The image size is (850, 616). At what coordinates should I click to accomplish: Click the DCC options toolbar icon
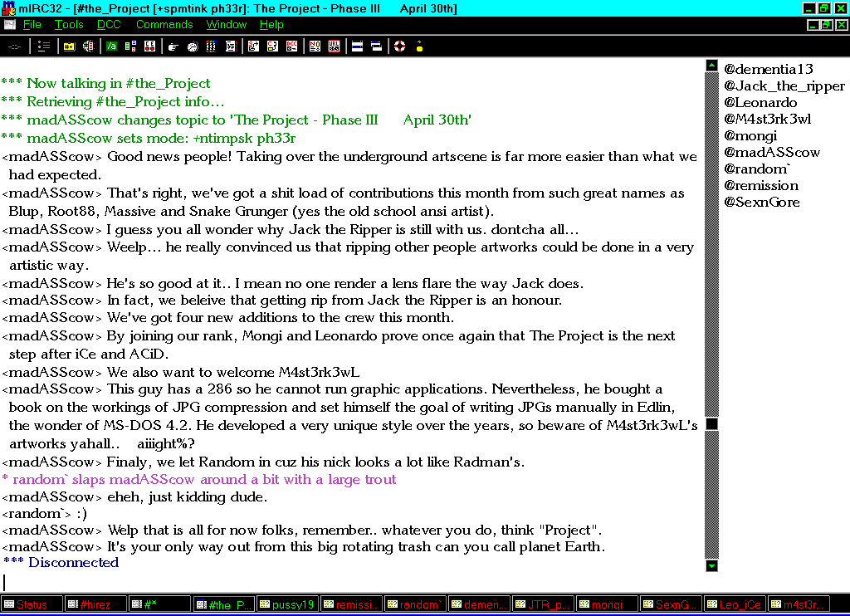[x=291, y=46]
